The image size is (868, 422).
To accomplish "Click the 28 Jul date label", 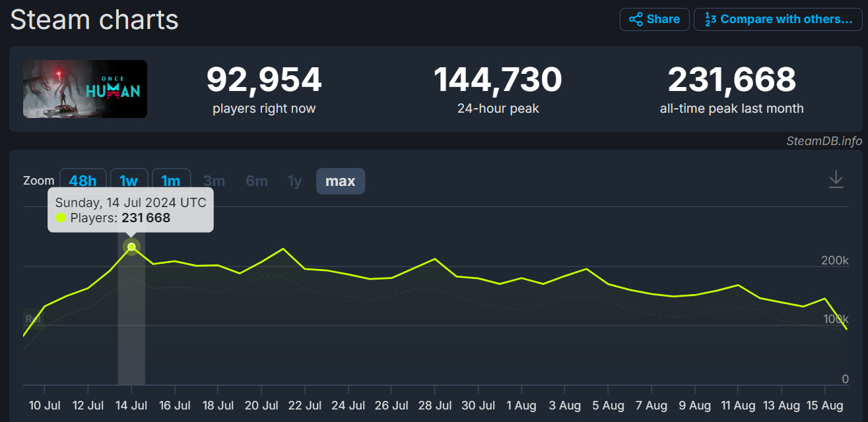I will (x=434, y=405).
